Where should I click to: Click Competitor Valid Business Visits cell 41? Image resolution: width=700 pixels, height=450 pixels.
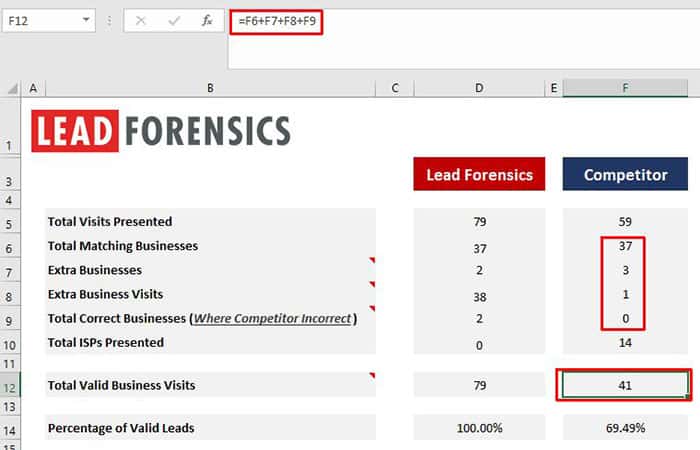point(625,385)
